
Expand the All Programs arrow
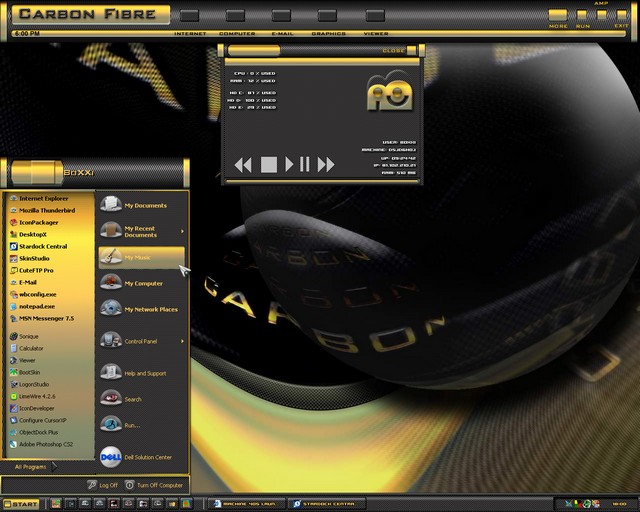[x=55, y=466]
